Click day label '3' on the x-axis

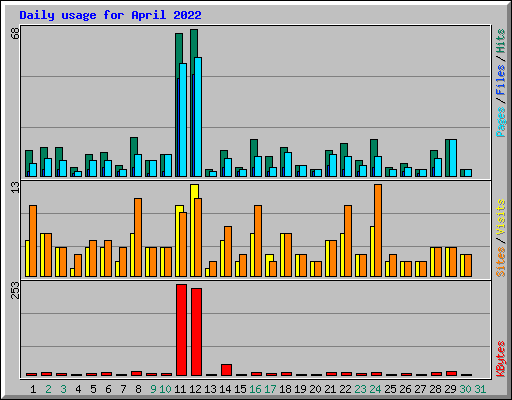click(x=63, y=389)
